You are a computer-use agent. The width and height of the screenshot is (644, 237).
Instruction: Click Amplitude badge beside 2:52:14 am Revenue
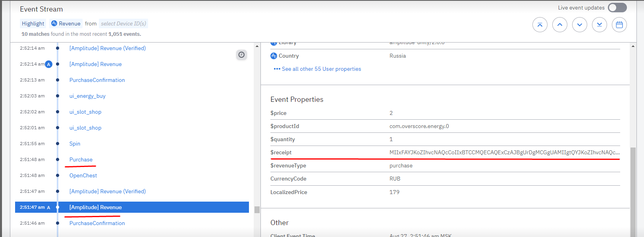coord(48,64)
